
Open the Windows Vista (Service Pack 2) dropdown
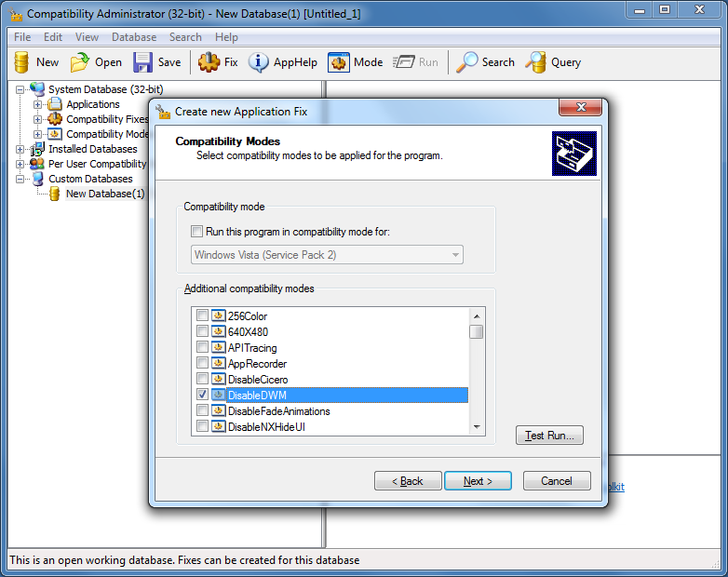tap(327, 255)
